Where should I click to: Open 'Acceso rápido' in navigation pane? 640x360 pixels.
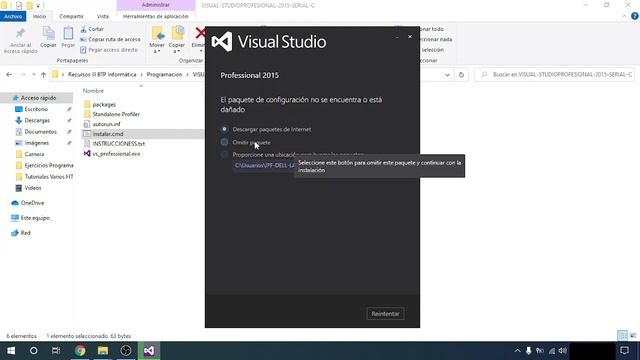34,98
